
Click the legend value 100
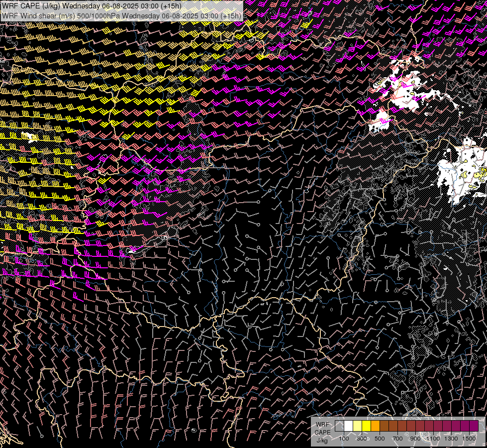click(x=344, y=439)
